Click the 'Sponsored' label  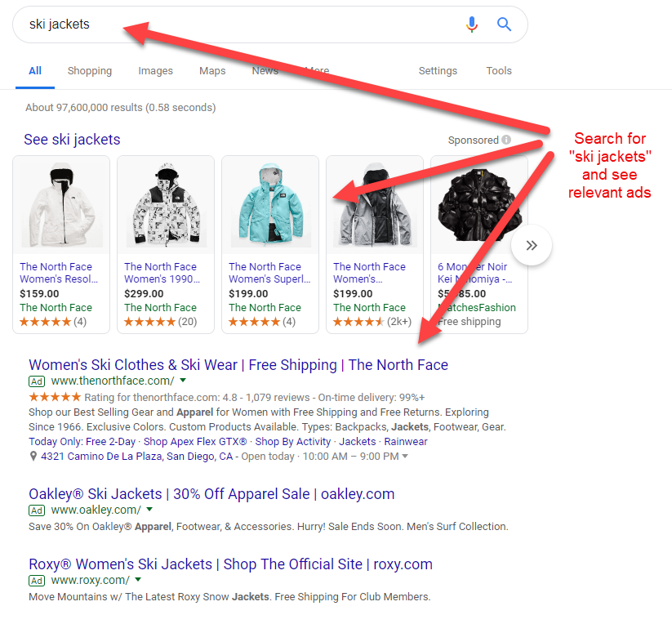[x=473, y=140]
